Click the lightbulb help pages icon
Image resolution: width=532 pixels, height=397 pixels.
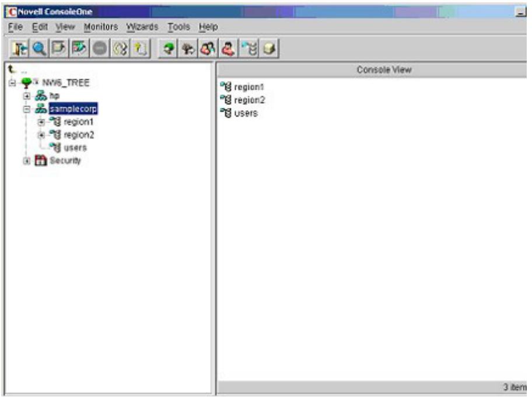(140, 48)
